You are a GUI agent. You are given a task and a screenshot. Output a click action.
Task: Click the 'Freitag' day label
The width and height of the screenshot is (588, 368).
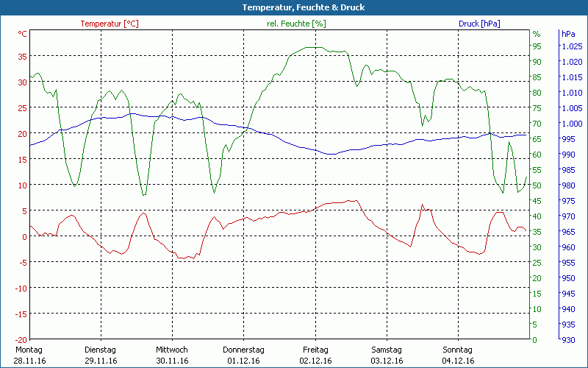315,350
